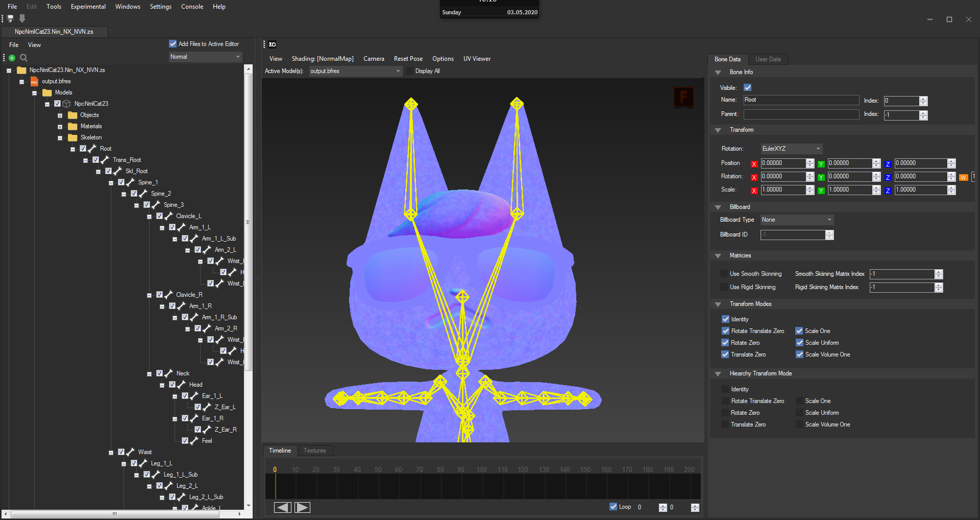Open the Active Models output.bfres dropdown
Screen dimensions: 980x520
(x=356, y=71)
